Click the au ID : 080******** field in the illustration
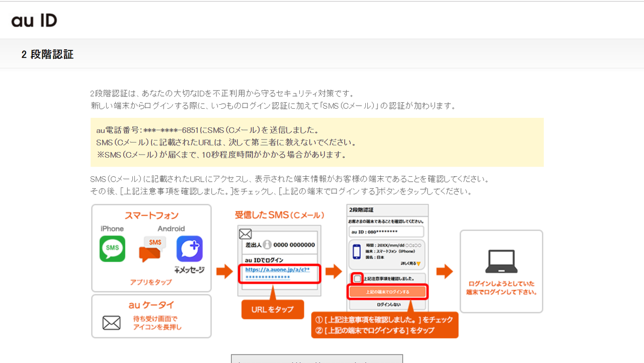Viewport: 644px width, 363px height. point(386,232)
